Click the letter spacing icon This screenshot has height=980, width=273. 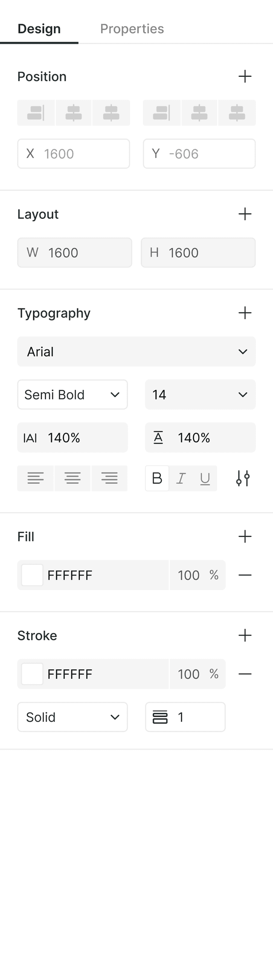(x=29, y=437)
